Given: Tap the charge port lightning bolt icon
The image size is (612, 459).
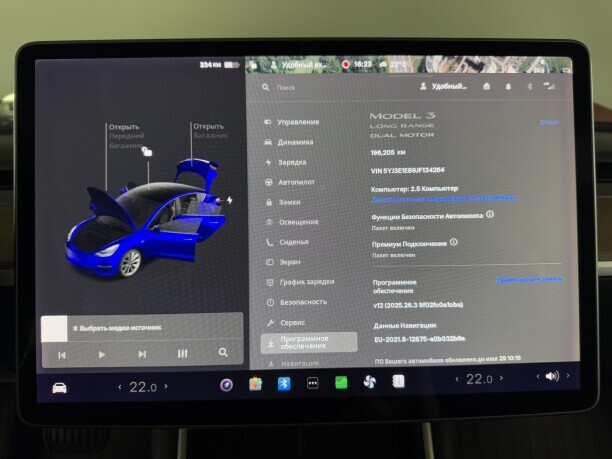Looking at the screenshot, I should coord(230,200).
